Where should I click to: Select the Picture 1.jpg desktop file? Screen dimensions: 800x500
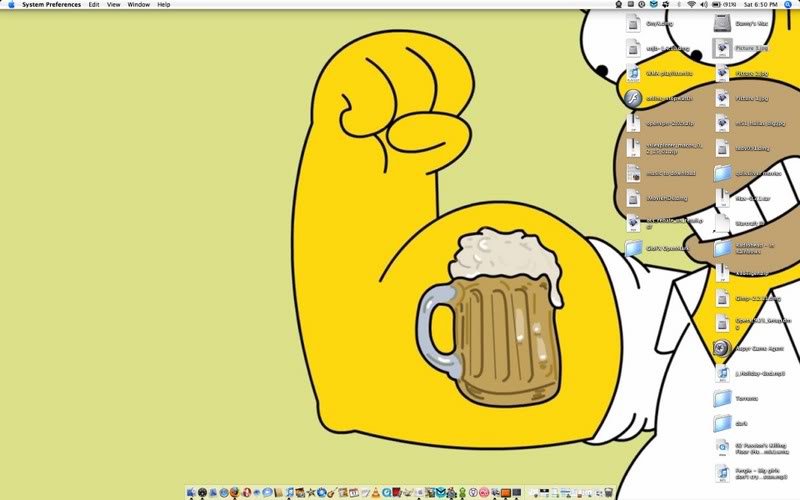[722, 98]
